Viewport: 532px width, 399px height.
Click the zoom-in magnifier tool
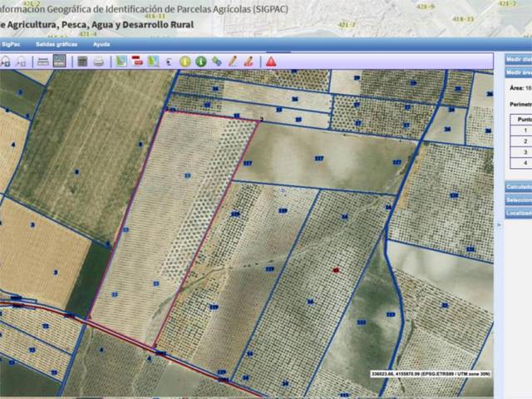tap(4, 61)
